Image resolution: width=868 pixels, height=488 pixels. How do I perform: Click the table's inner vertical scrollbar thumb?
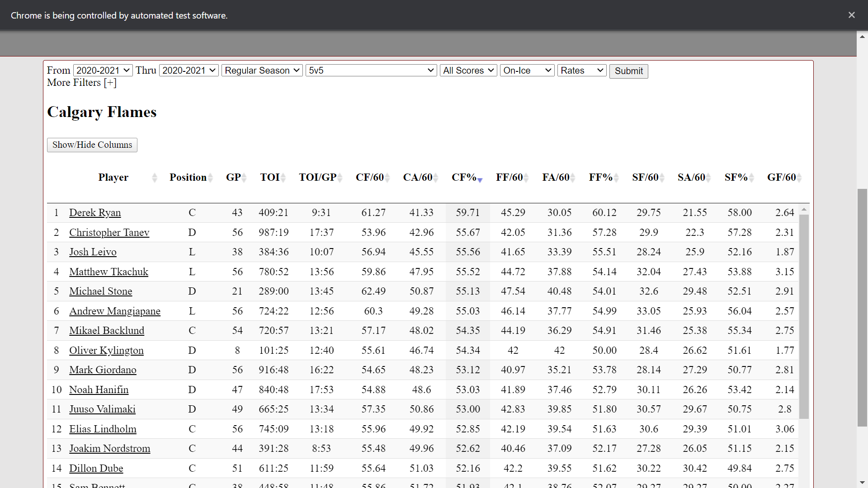point(804,316)
